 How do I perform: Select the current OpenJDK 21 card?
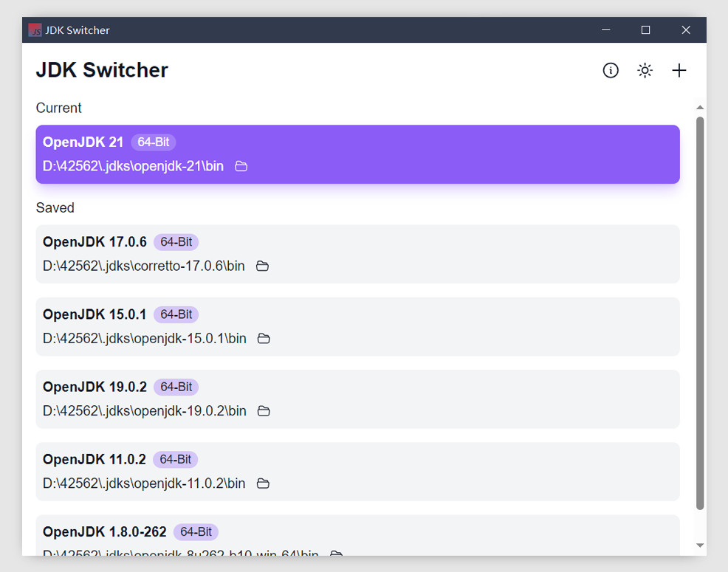point(357,154)
